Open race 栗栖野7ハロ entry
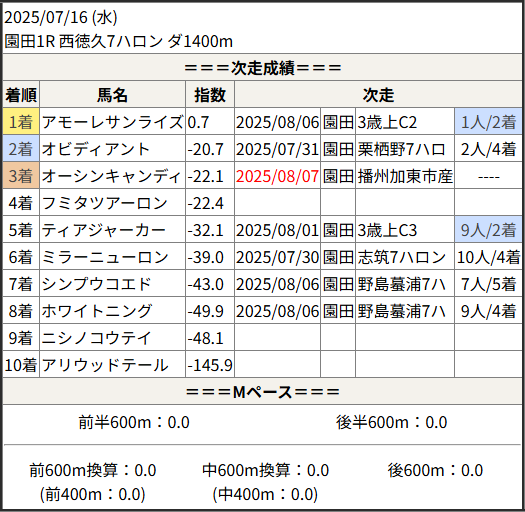Image resolution: width=525 pixels, height=512 pixels. [x=401, y=149]
